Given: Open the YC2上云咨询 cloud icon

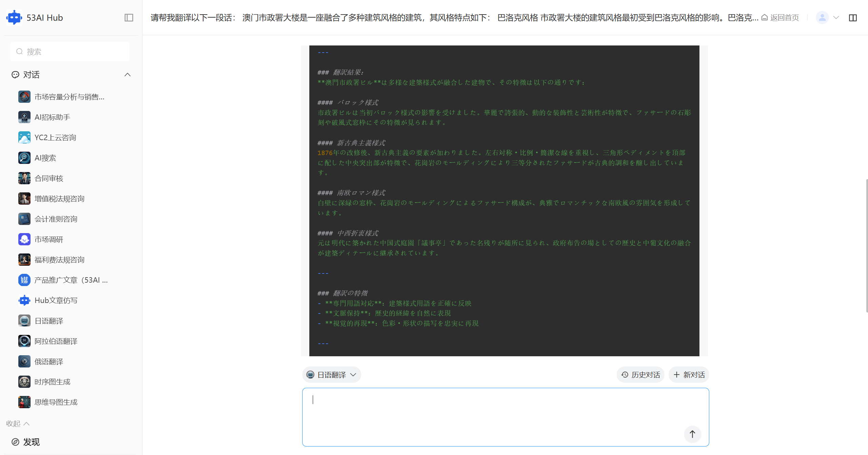Looking at the screenshot, I should (x=24, y=137).
